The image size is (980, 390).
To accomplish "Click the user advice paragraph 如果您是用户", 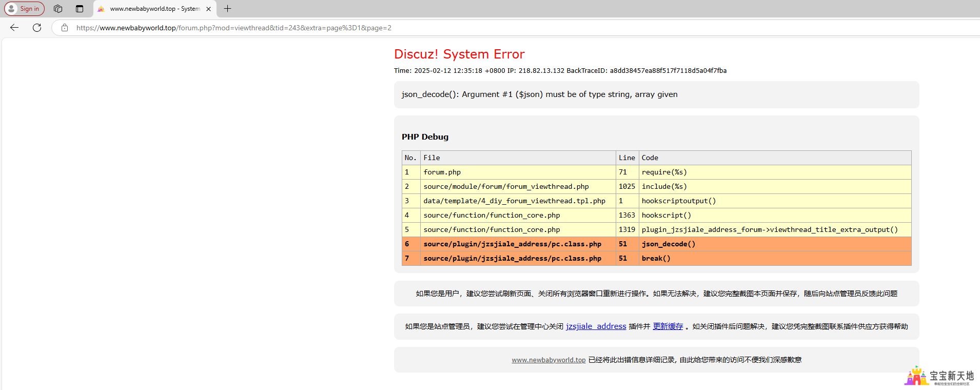I will (656, 294).
